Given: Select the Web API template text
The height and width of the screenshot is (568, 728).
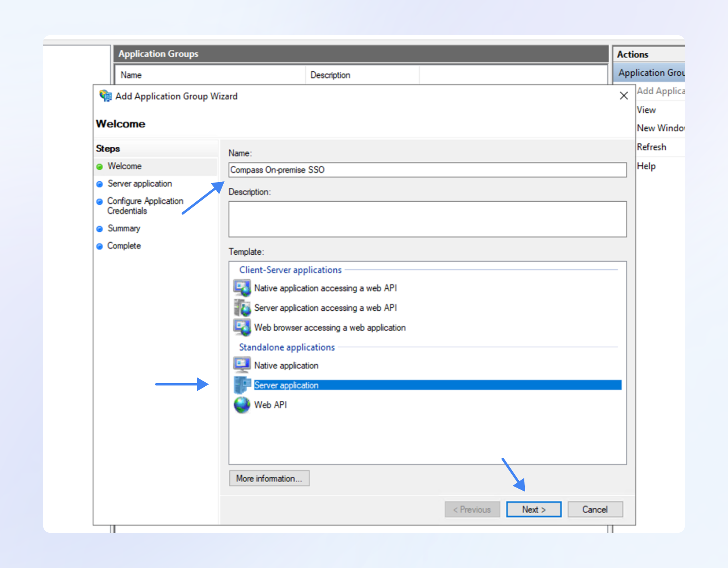Looking at the screenshot, I should tap(271, 405).
